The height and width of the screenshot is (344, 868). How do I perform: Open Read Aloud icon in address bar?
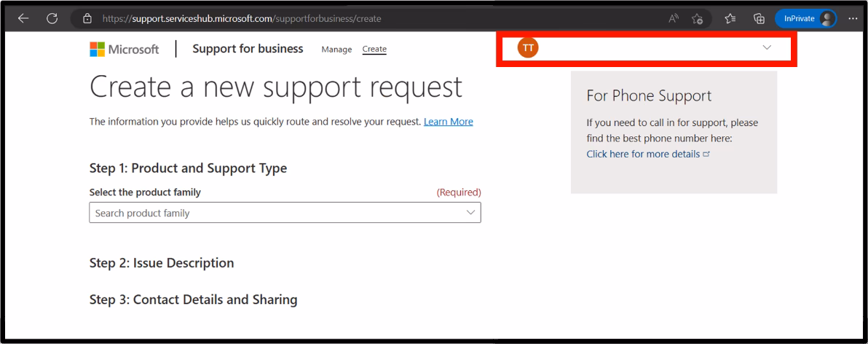(673, 18)
